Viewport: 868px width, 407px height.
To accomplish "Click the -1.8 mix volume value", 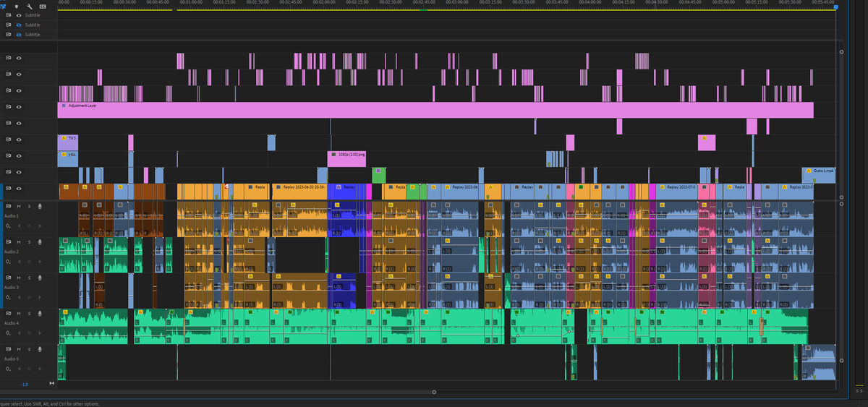I will pos(25,384).
